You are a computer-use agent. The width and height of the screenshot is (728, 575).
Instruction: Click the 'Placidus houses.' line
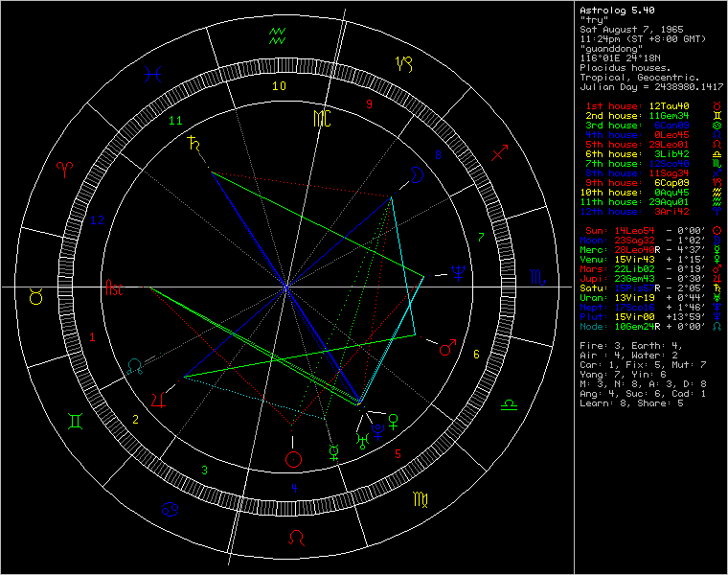(626, 68)
